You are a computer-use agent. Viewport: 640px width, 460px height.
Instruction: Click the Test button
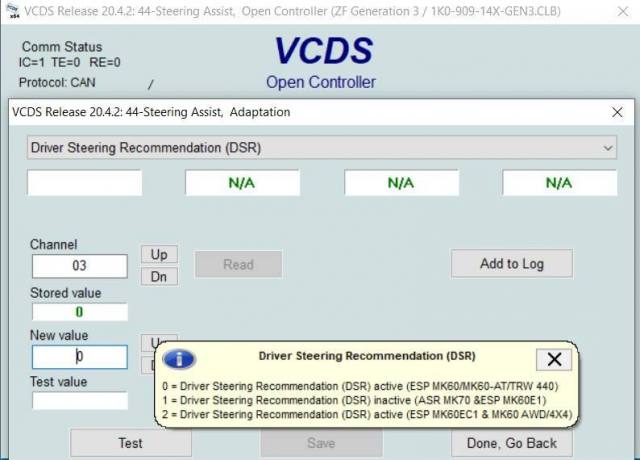(x=130, y=443)
